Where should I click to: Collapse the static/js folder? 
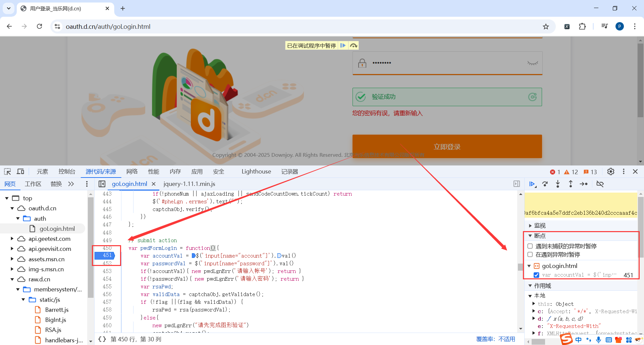click(x=23, y=300)
